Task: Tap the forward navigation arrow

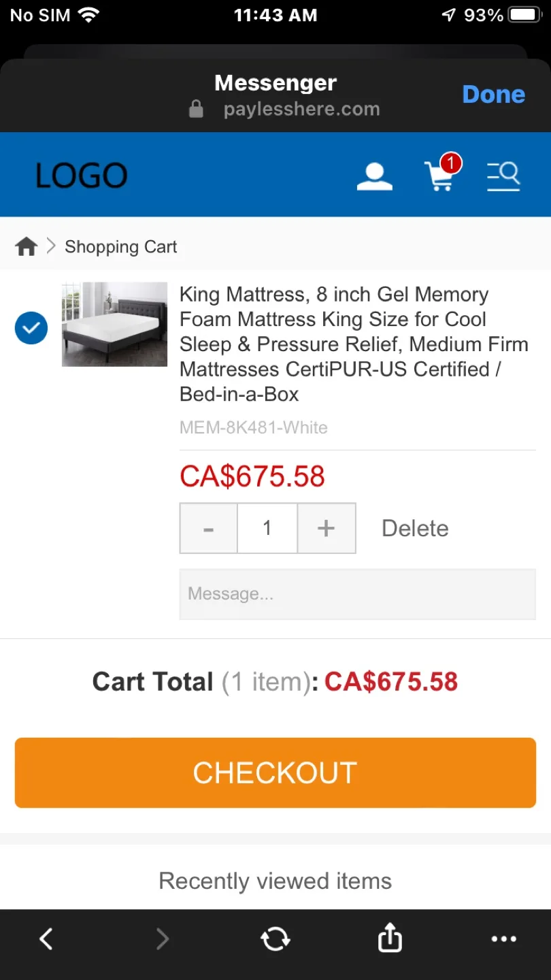Action: [x=162, y=938]
